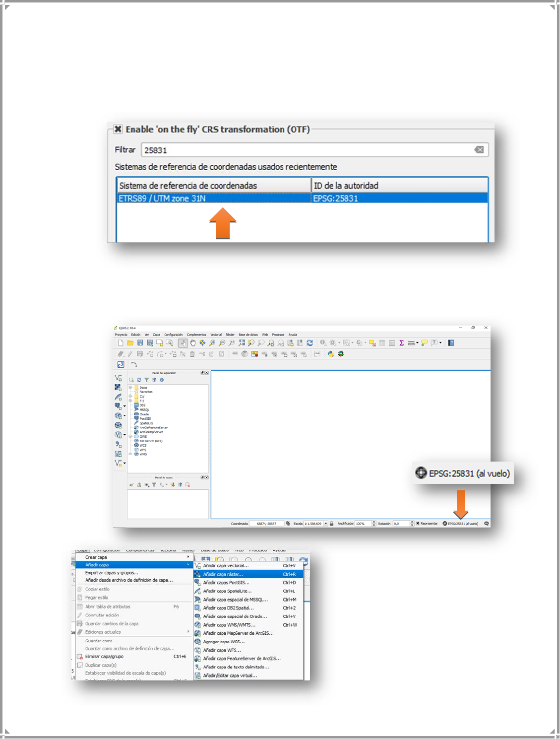Open the Vectorial menu in QGIS window
This screenshot has height=739, width=560.
click(216, 335)
